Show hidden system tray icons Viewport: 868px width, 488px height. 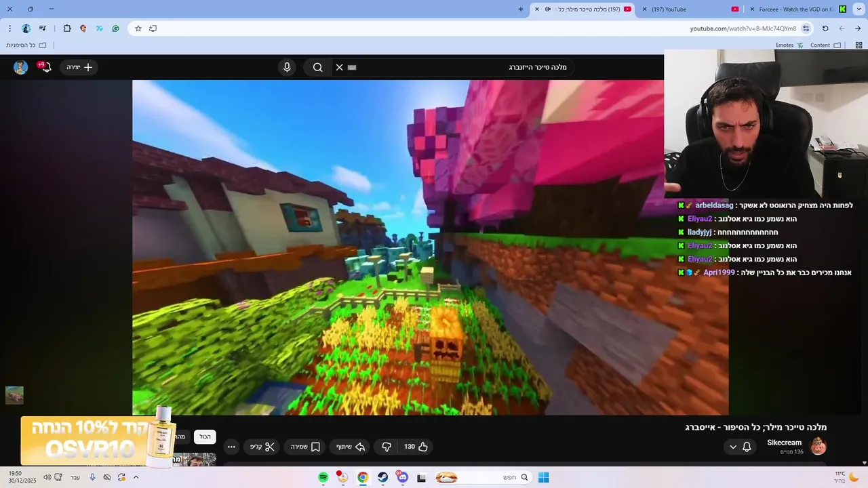pos(136,477)
